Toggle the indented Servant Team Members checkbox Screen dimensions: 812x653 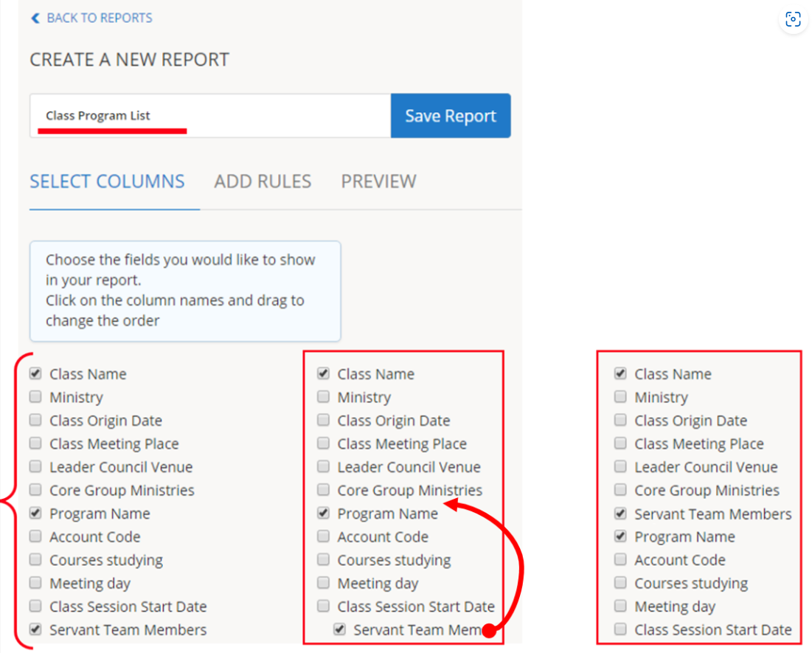pyautogui.click(x=339, y=629)
